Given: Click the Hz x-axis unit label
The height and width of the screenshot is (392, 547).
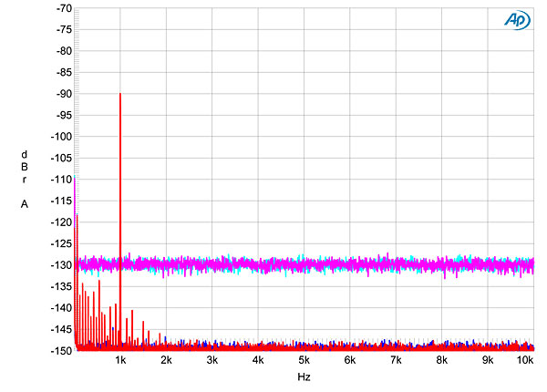Looking at the screenshot, I should tap(304, 377).
